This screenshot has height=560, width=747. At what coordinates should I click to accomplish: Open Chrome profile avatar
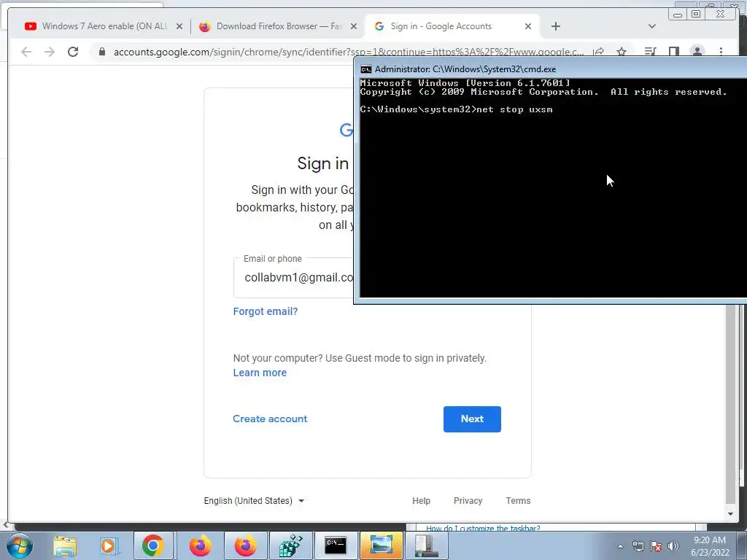(697, 52)
